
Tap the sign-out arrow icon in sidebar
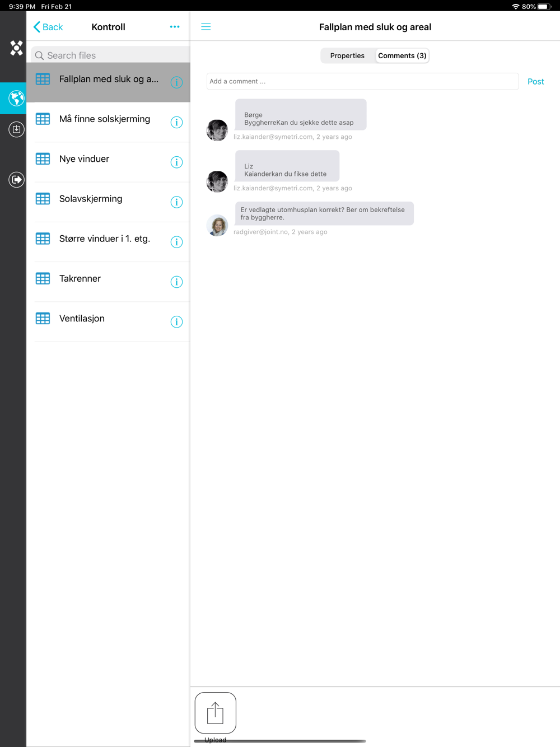[x=16, y=180]
